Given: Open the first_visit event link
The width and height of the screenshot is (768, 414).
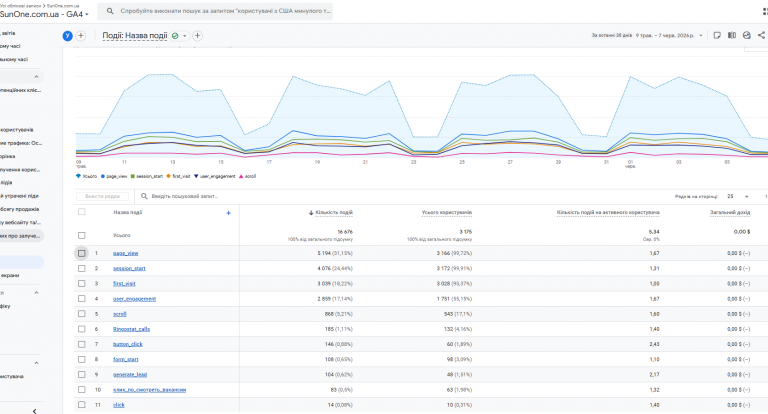Looking at the screenshot, I should [x=124, y=284].
